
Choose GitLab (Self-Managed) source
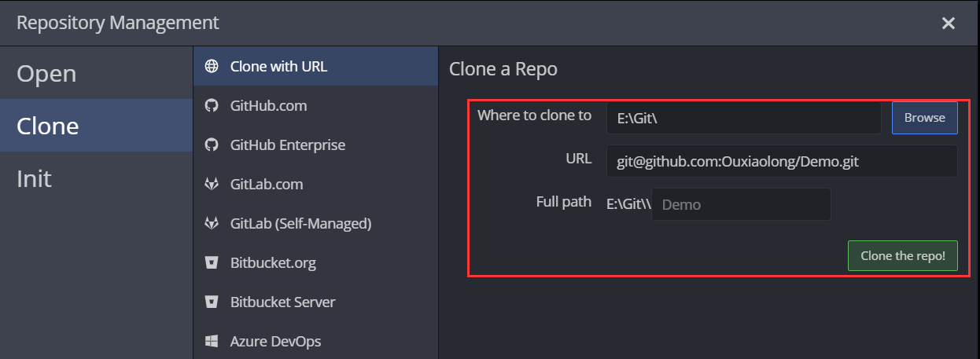(x=315, y=223)
